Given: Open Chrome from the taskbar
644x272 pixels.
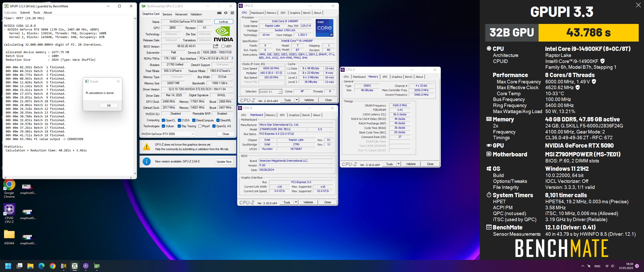Looking at the screenshot, I should [x=53, y=266].
